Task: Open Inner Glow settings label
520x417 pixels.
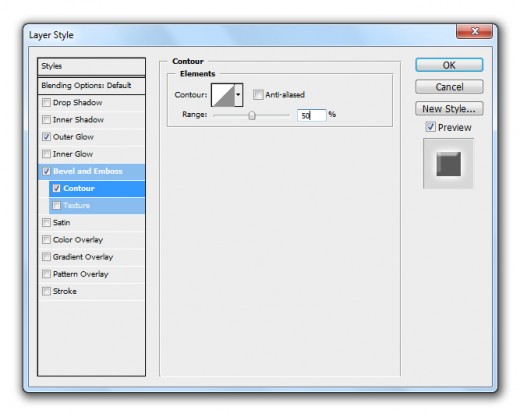Action: [x=73, y=154]
